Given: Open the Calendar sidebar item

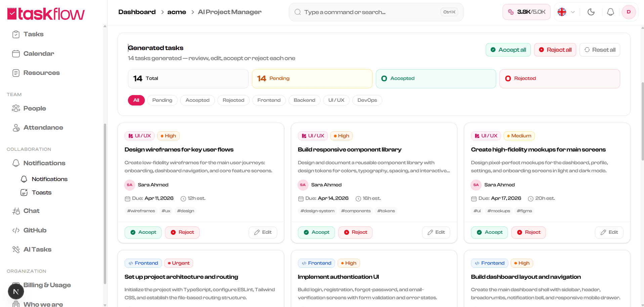Looking at the screenshot, I should tap(33, 54).
